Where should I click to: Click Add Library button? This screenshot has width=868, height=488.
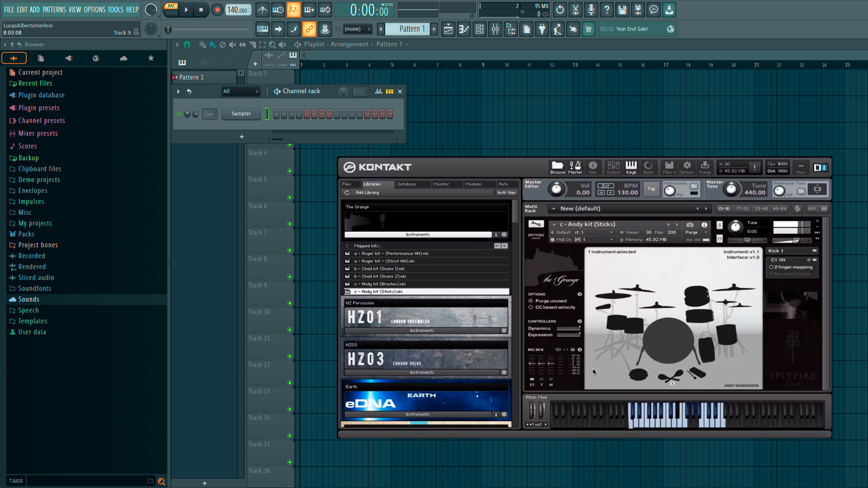tap(367, 193)
